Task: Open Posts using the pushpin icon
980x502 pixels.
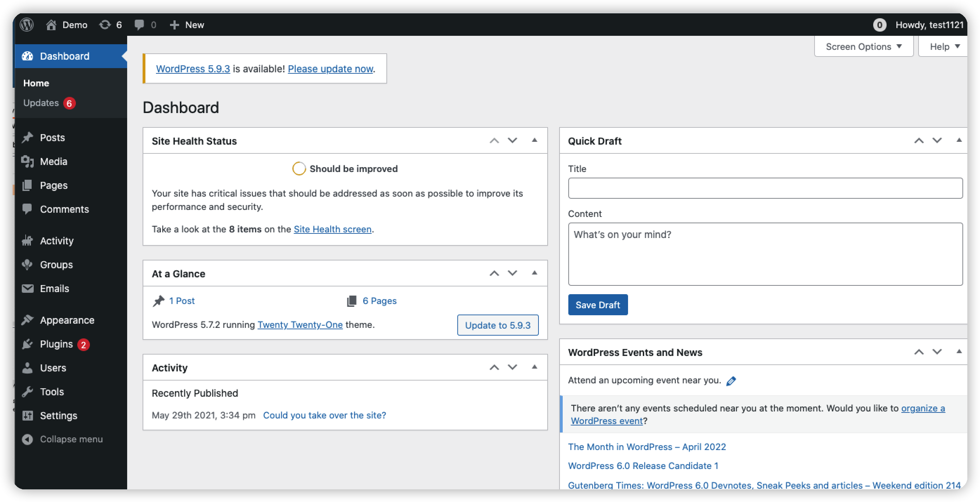Action: coord(28,137)
